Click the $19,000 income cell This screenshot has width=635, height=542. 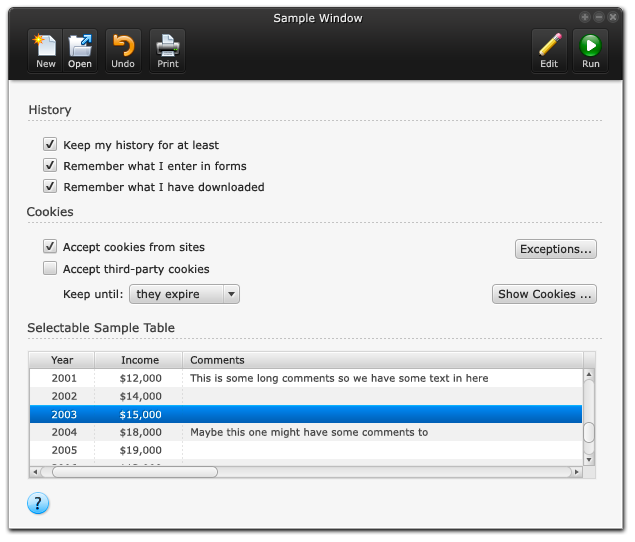click(141, 450)
